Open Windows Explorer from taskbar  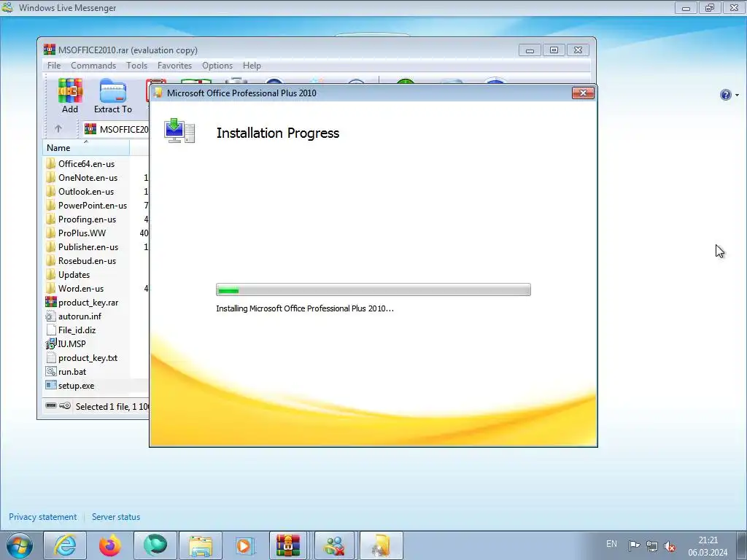pos(201,545)
